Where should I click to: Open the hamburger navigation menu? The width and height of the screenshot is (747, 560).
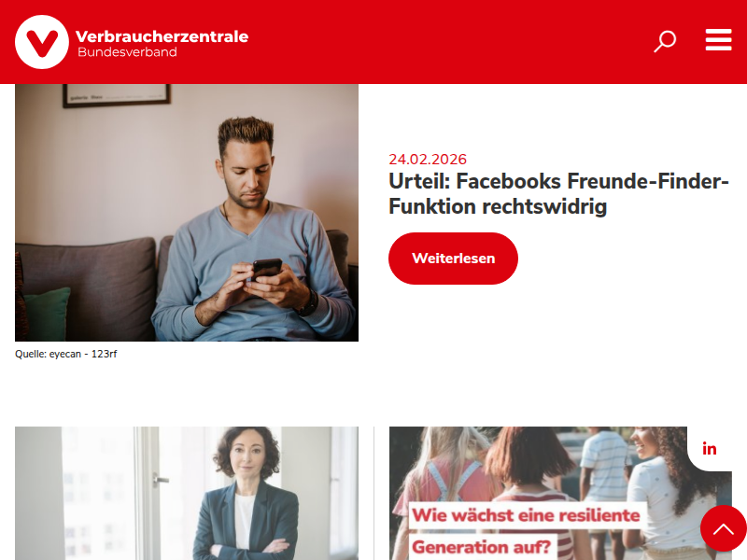point(718,39)
